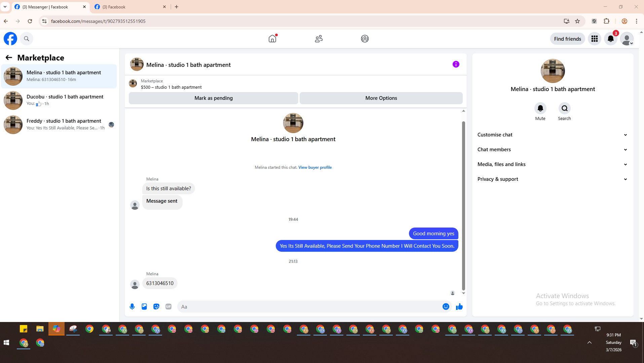Open the site information icon in address bar
Viewport: 644px width, 363px height.
(x=44, y=21)
